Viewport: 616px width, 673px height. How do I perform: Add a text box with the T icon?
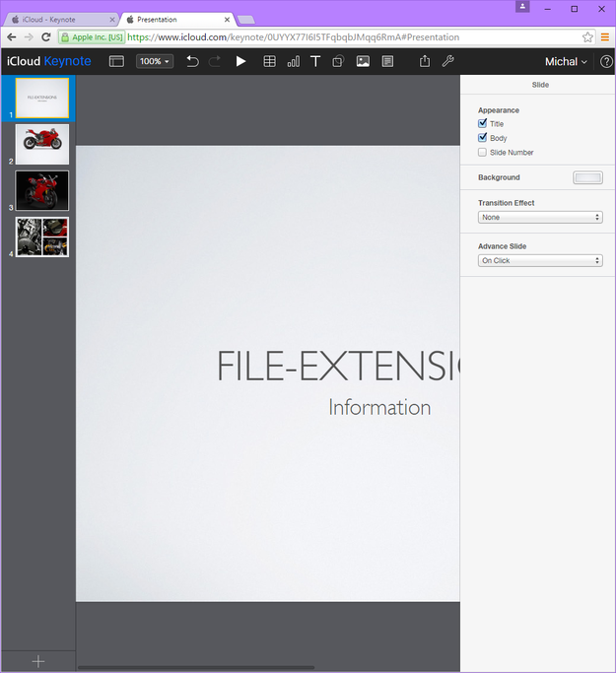(x=315, y=61)
